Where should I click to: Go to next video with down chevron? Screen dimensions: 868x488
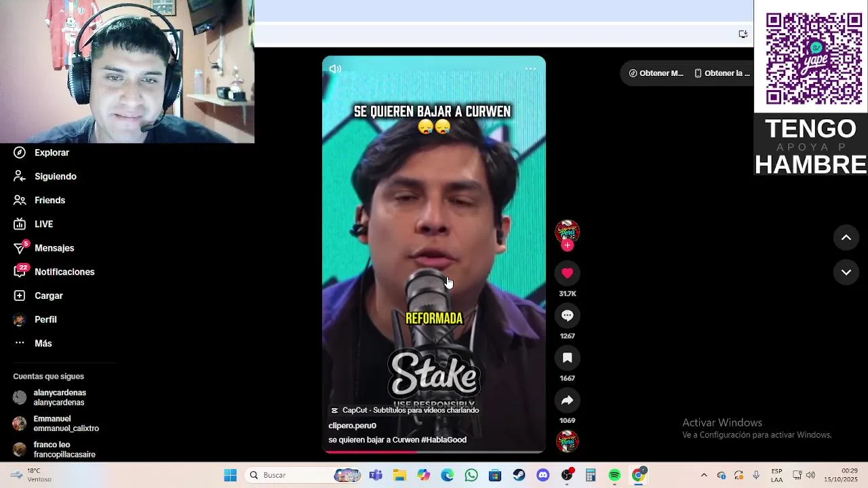pyautogui.click(x=846, y=272)
